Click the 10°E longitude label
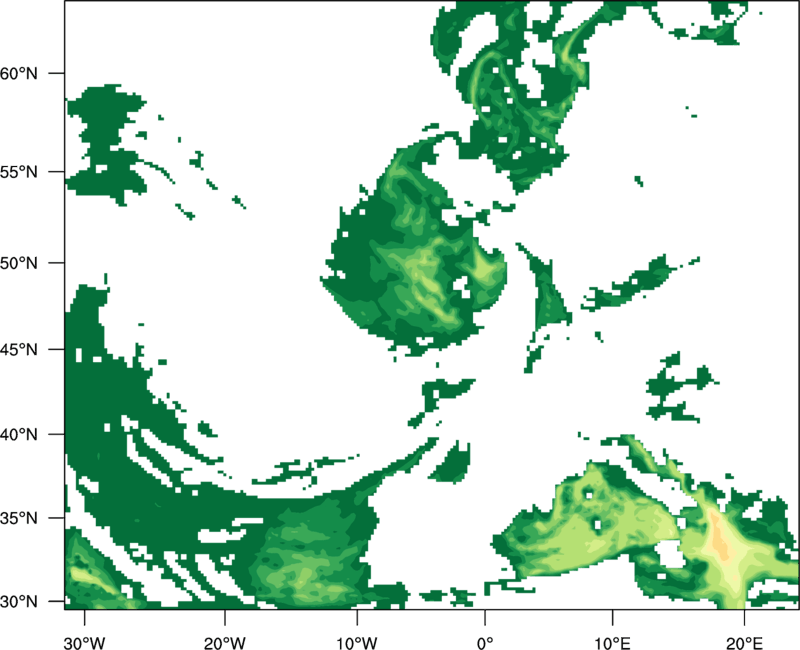The height and width of the screenshot is (650, 800). (x=612, y=643)
